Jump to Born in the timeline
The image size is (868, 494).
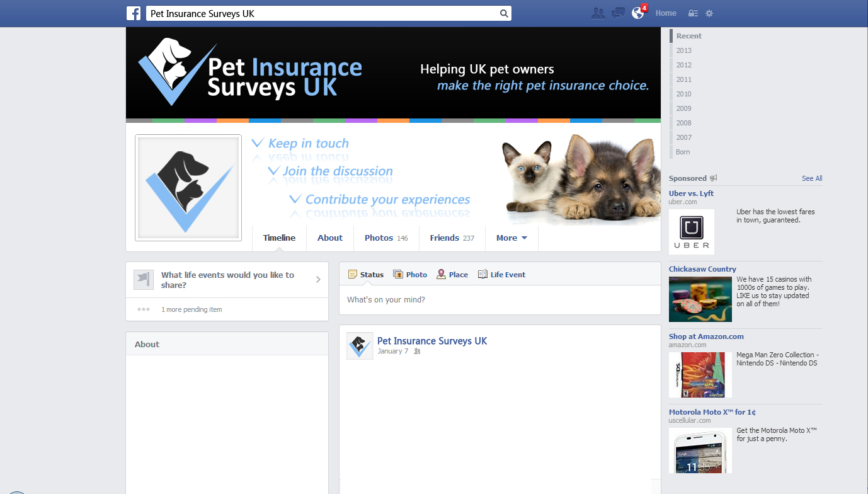click(683, 152)
